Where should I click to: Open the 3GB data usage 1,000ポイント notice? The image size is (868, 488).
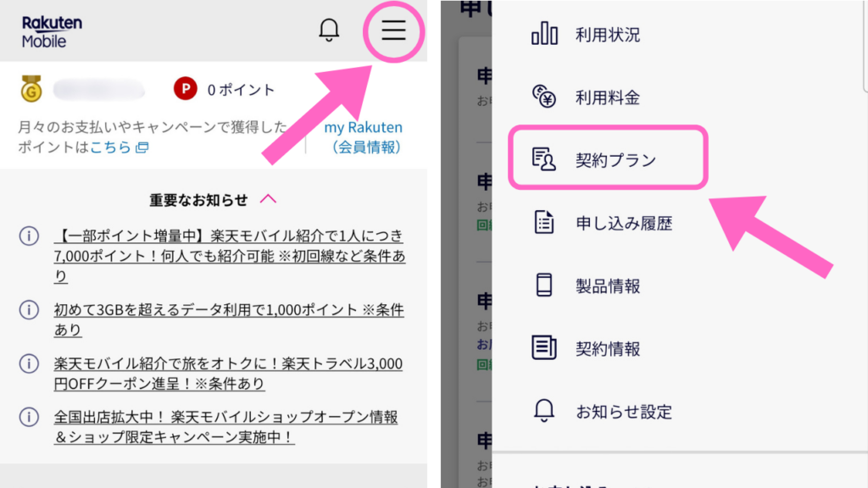tap(229, 319)
